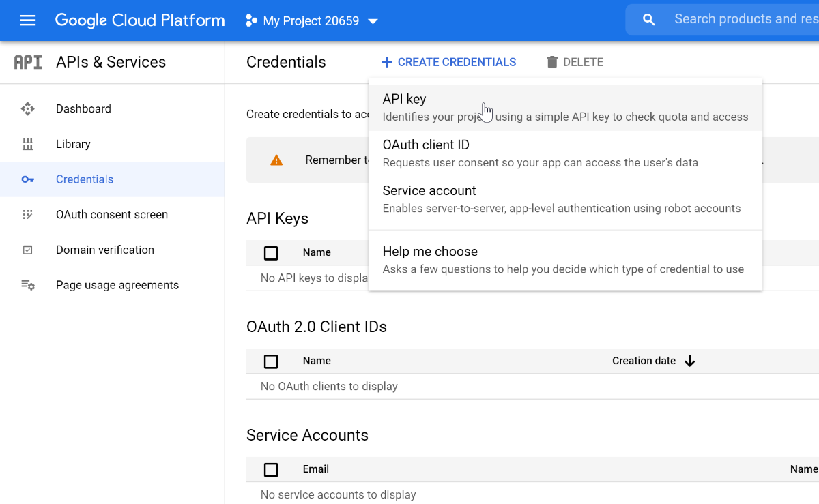Toggle the API Keys select-all checkbox
The width and height of the screenshot is (819, 504).
271,253
